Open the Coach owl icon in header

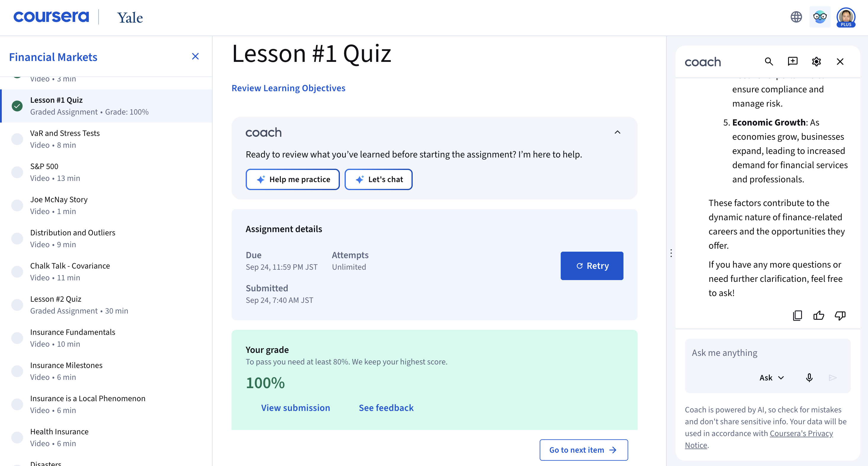click(x=819, y=17)
